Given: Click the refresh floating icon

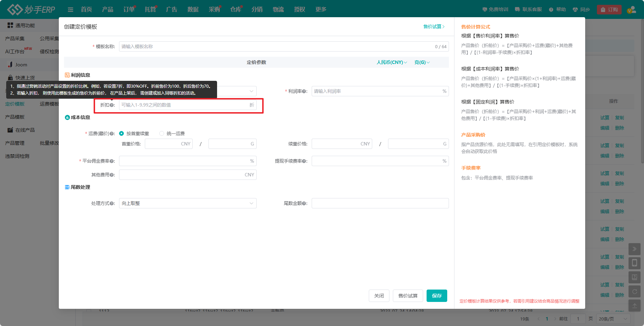Looking at the screenshot, I should [x=635, y=292].
